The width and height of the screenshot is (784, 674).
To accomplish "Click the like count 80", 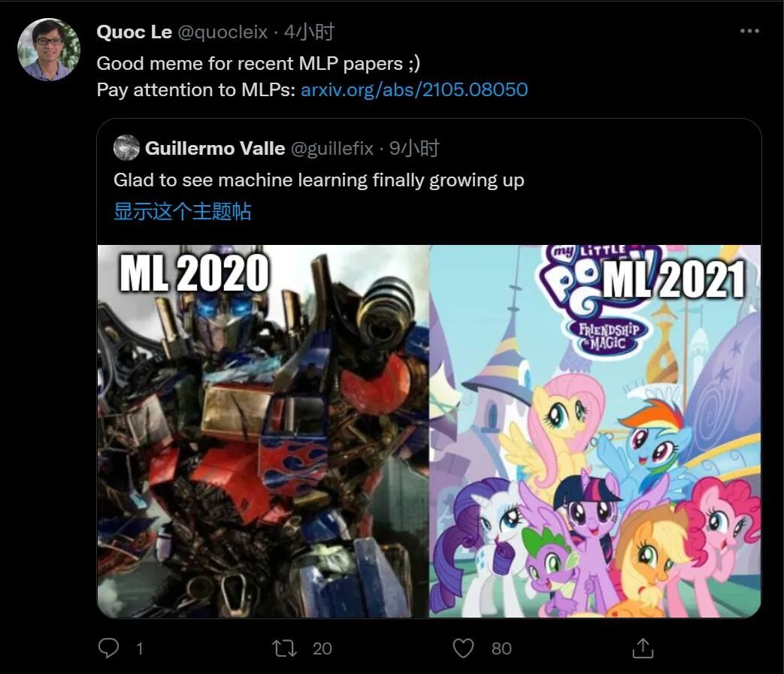I will coord(501,648).
